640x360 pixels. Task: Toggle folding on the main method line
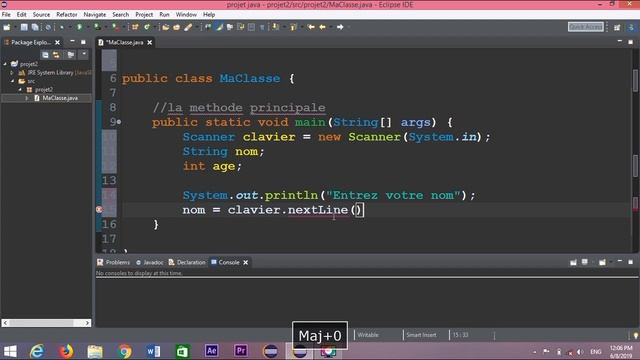[x=119, y=122]
